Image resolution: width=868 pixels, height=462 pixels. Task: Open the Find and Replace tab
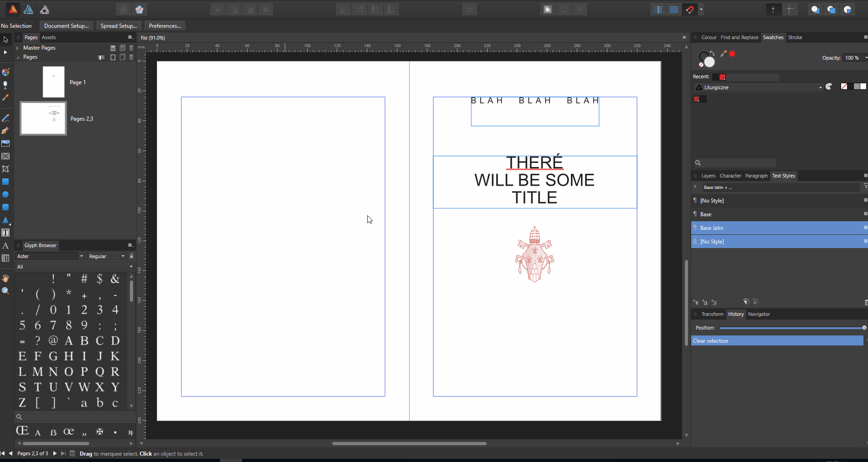tap(740, 37)
